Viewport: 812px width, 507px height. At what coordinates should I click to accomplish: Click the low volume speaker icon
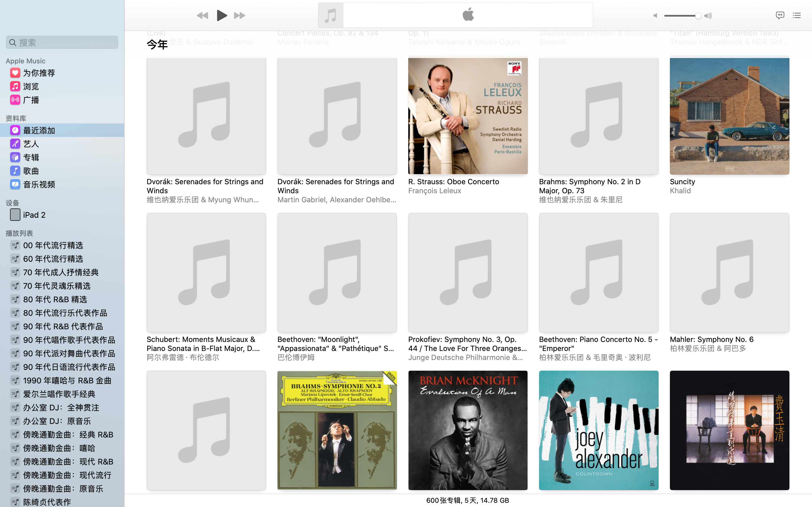coord(655,16)
